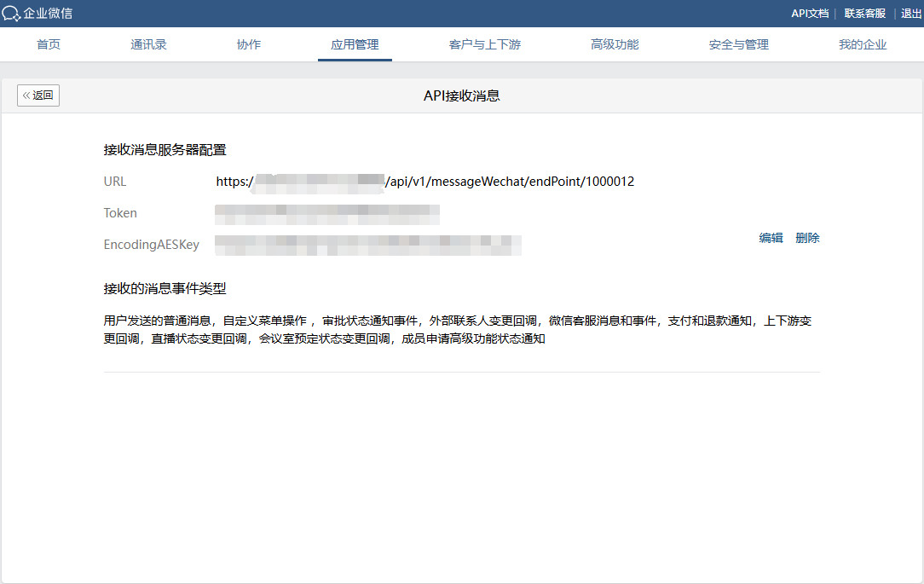Go to the 我的企业 tab
Viewport: 924px width, 584px height.
click(862, 44)
